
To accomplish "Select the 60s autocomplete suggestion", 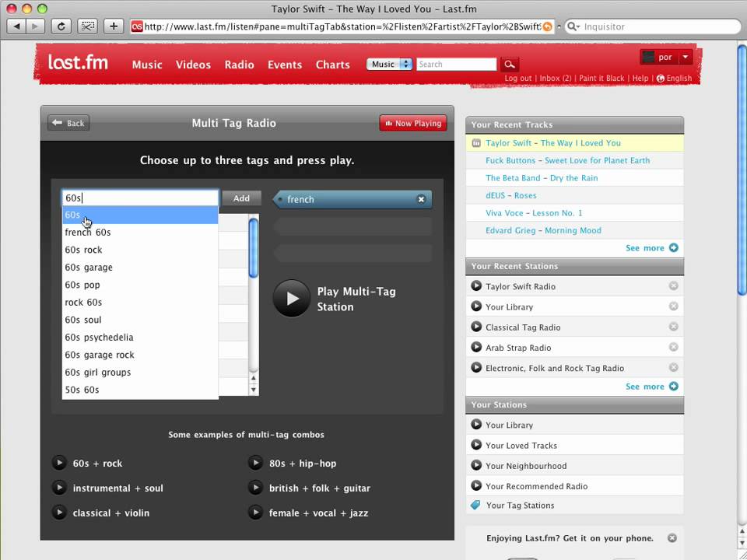I will click(x=140, y=215).
